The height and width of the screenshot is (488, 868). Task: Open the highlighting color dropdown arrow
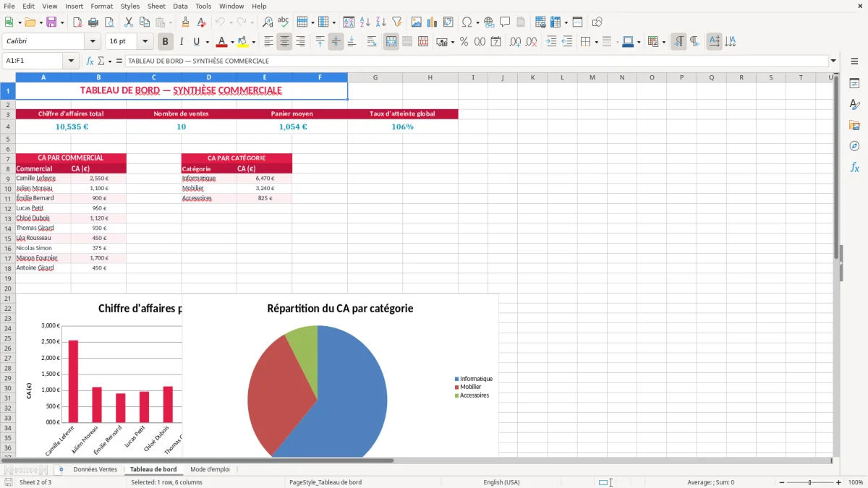(x=253, y=42)
